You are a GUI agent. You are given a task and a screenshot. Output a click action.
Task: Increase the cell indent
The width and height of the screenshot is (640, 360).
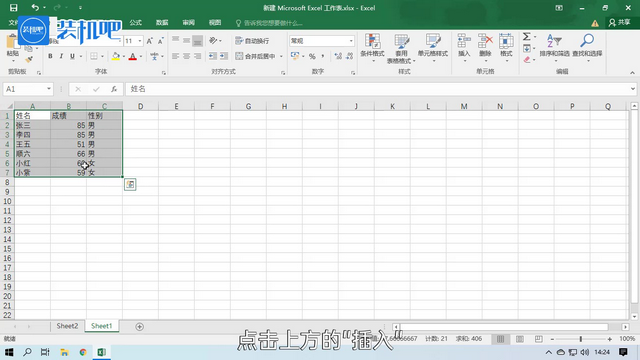coord(224,56)
